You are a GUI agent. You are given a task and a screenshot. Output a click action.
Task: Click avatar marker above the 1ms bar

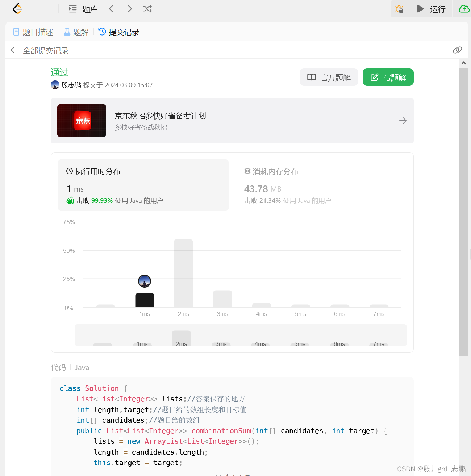pyautogui.click(x=145, y=281)
